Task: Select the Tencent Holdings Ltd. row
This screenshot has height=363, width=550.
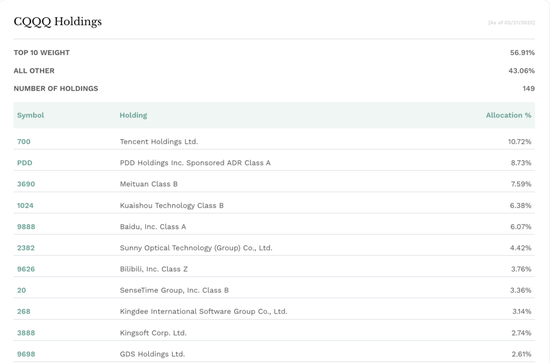Action: 274,142
